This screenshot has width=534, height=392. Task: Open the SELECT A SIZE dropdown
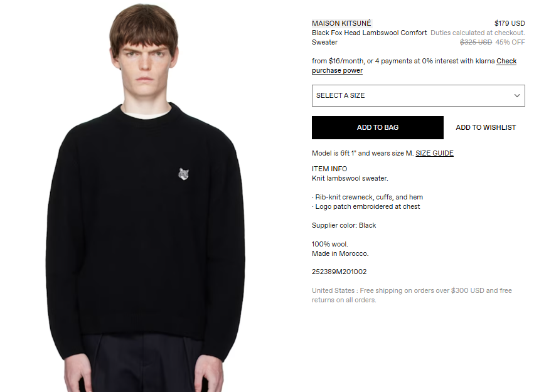click(x=418, y=95)
